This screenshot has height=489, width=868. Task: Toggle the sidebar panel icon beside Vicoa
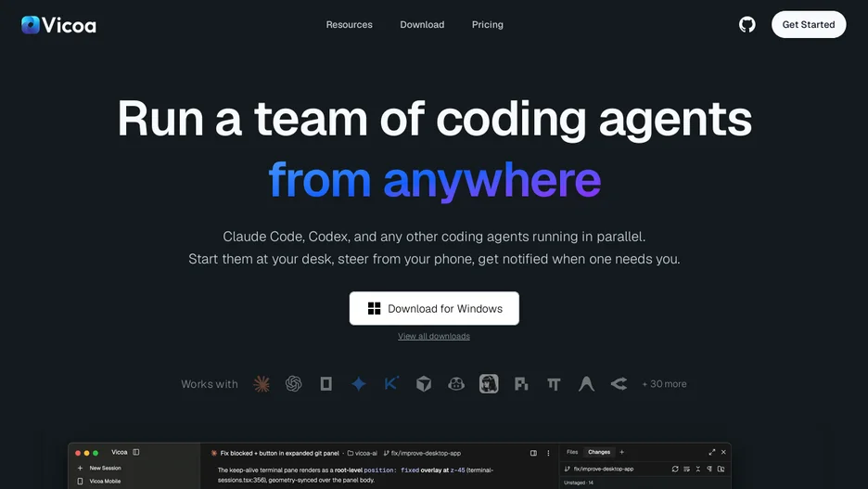click(136, 452)
